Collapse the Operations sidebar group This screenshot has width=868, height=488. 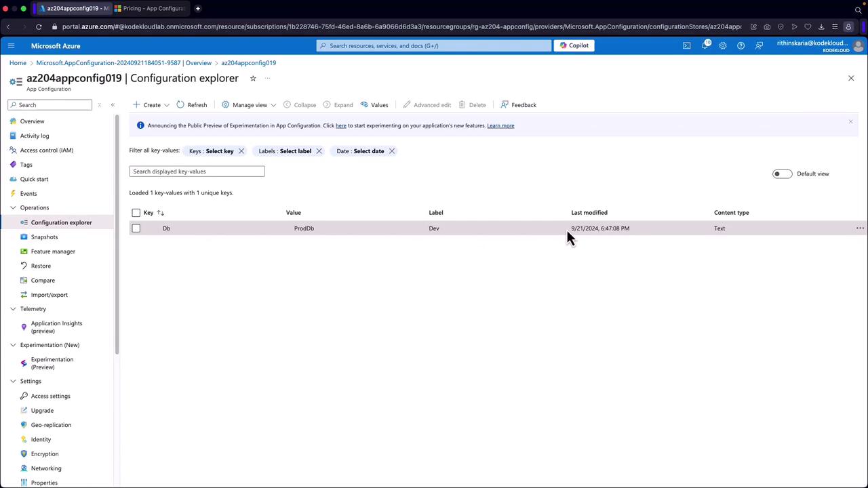point(13,208)
